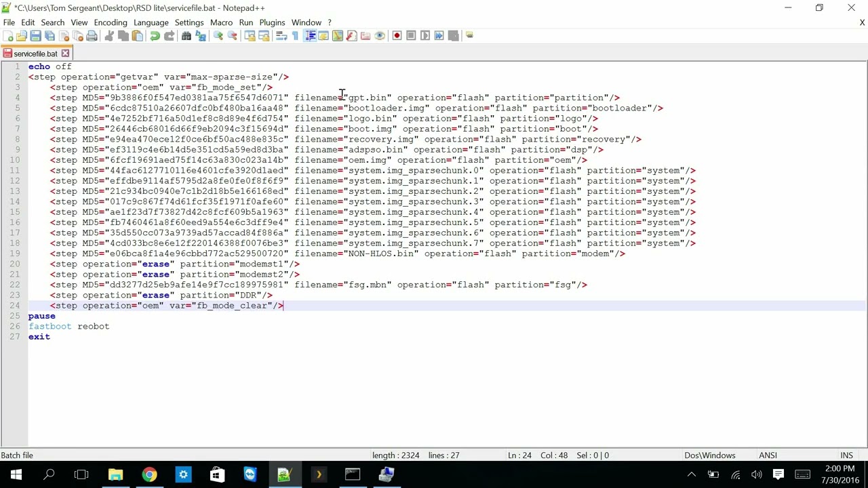
Task: Open the Window menu
Action: pos(307,22)
